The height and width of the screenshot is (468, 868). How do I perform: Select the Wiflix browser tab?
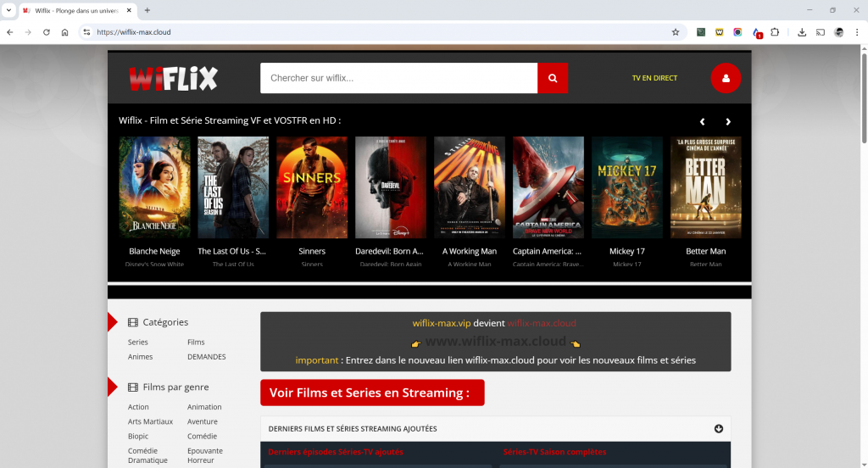76,10
